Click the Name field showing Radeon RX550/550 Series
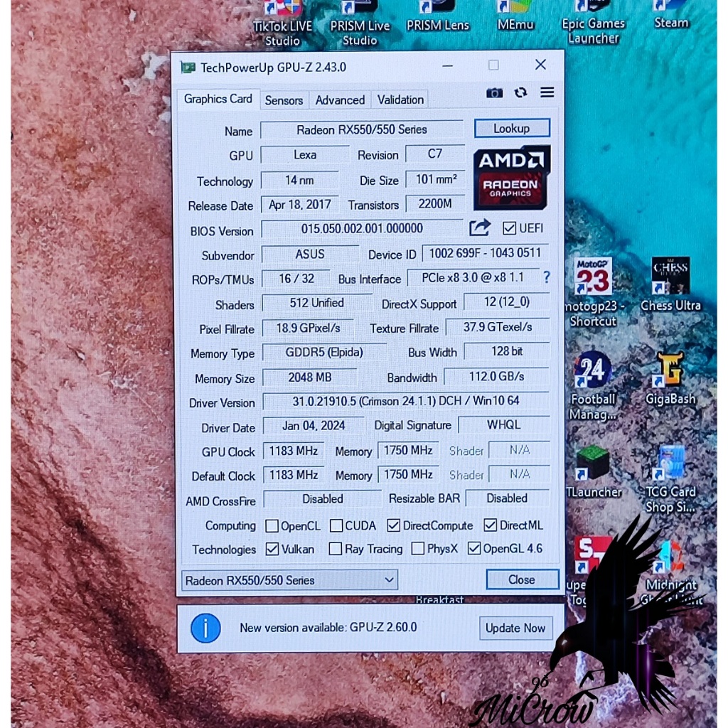The height and width of the screenshot is (728, 728). [362, 129]
